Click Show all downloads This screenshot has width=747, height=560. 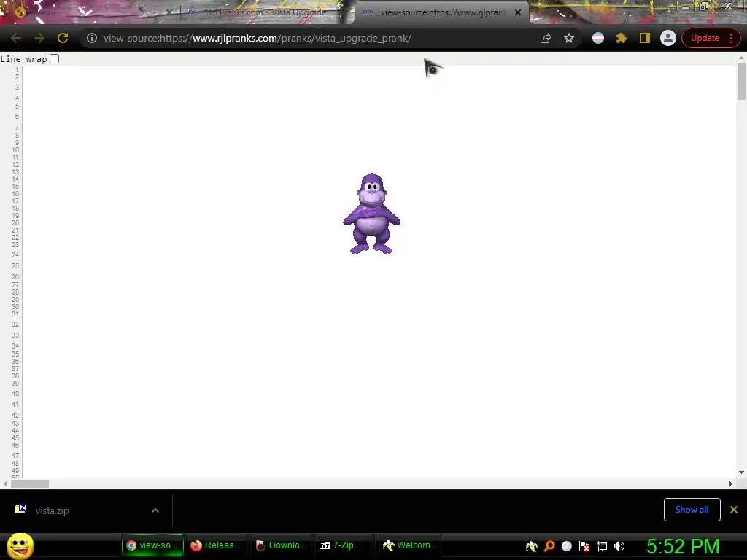tap(692, 510)
